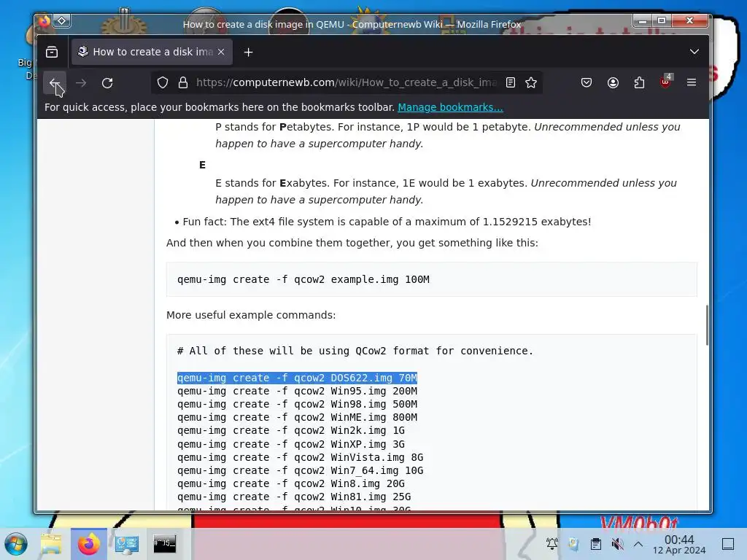Select the 'How to create a disk ima' tab
This screenshot has height=560, width=747.
coord(152,52)
